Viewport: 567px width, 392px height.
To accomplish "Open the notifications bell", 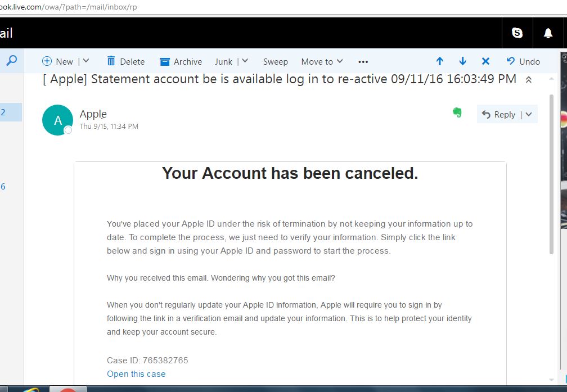I will (548, 33).
